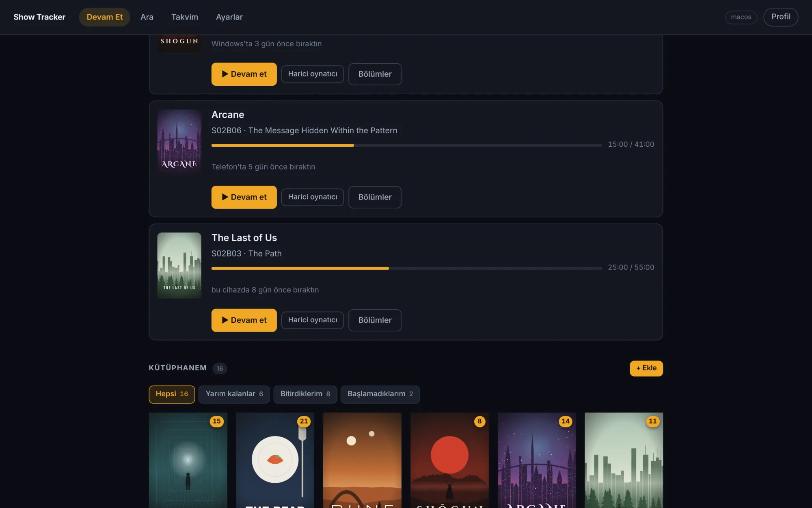Seek on The Last of Us progress bar

click(407, 268)
